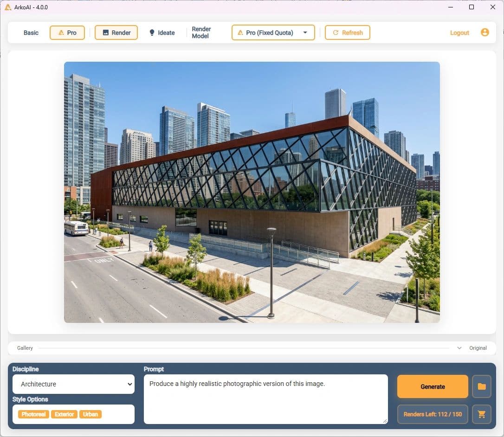Select the Ideate tab
This screenshot has width=504, height=437.
(162, 33)
